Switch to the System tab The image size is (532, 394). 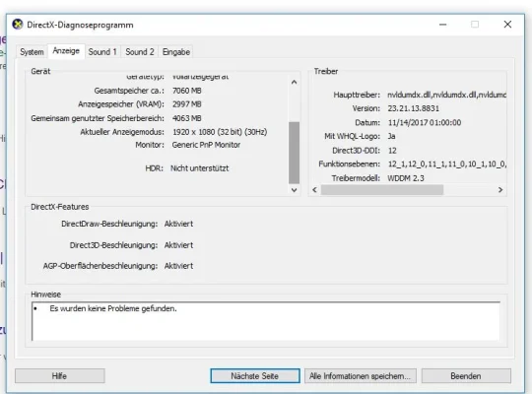tap(32, 52)
